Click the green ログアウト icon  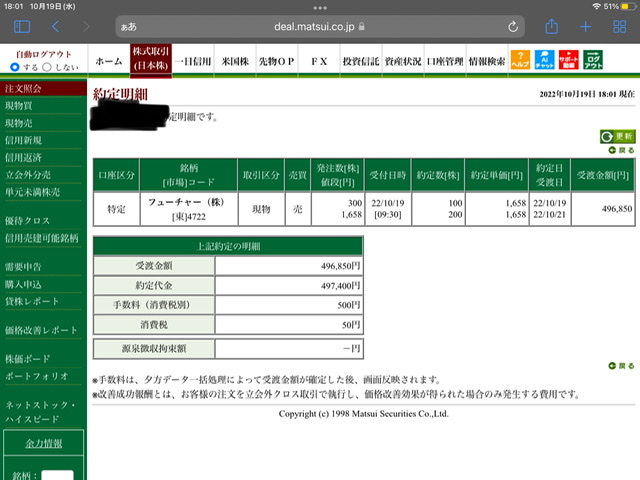[593, 60]
